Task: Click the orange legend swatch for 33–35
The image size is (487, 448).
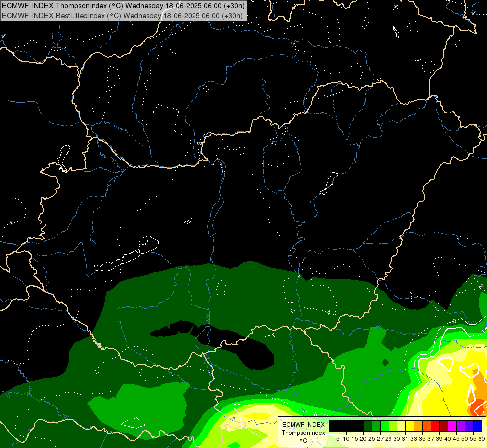Action: pyautogui.click(x=418, y=426)
